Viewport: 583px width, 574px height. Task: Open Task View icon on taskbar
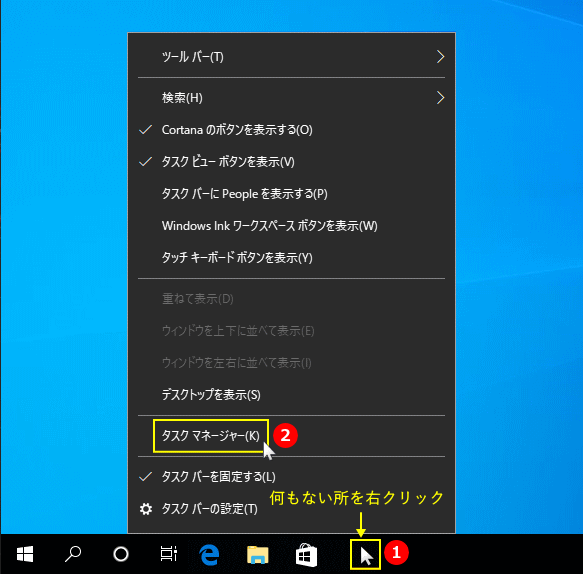[x=169, y=554]
